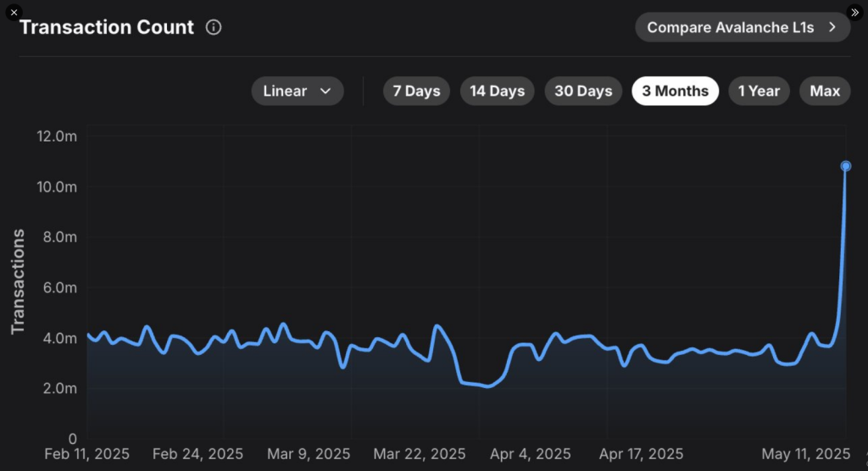
Task: Choose the 30 Days range
Action: [583, 91]
